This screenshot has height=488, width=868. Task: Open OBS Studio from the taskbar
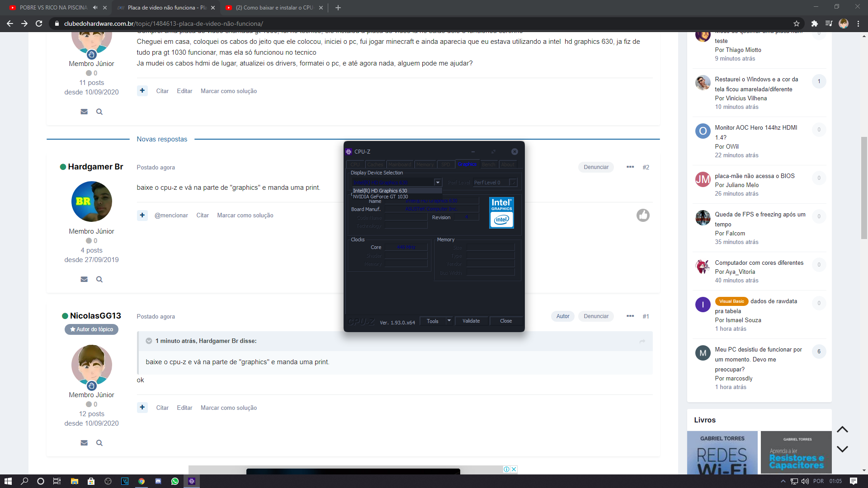coord(108,481)
